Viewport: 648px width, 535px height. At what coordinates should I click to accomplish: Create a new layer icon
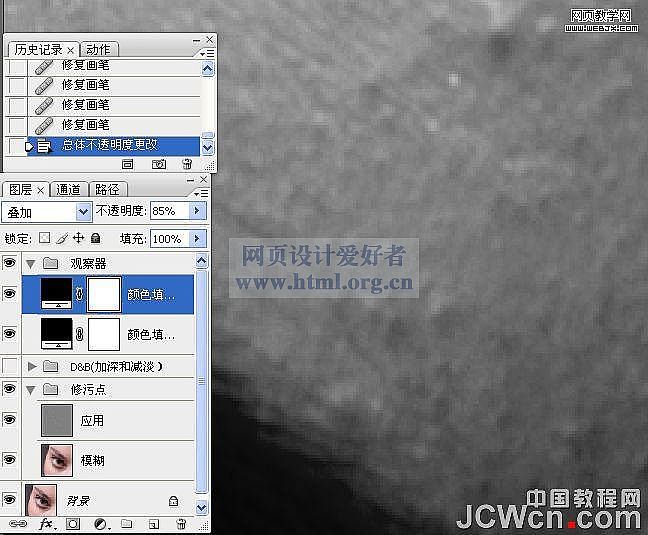153,524
